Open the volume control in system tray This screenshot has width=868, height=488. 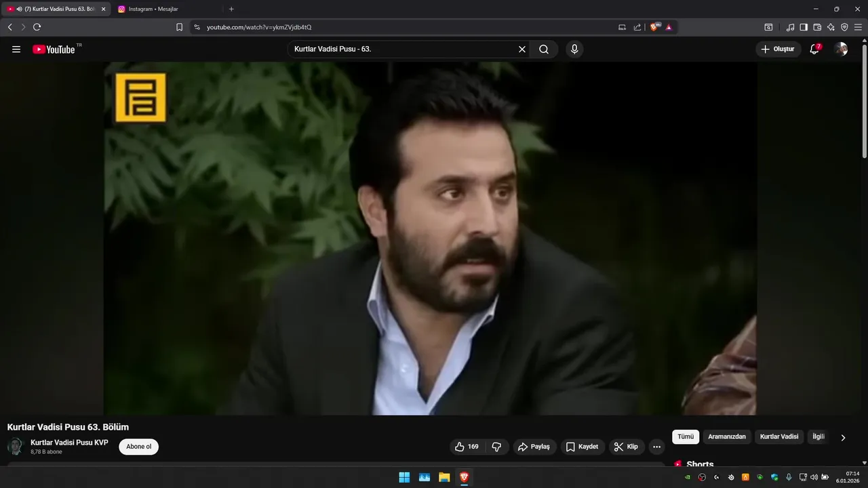pos(814,477)
